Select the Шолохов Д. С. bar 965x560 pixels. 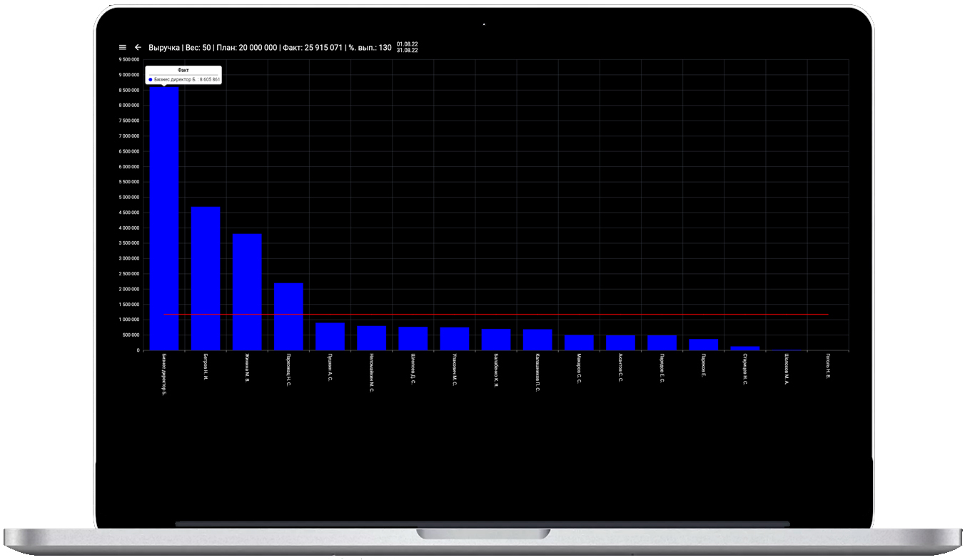point(413,339)
